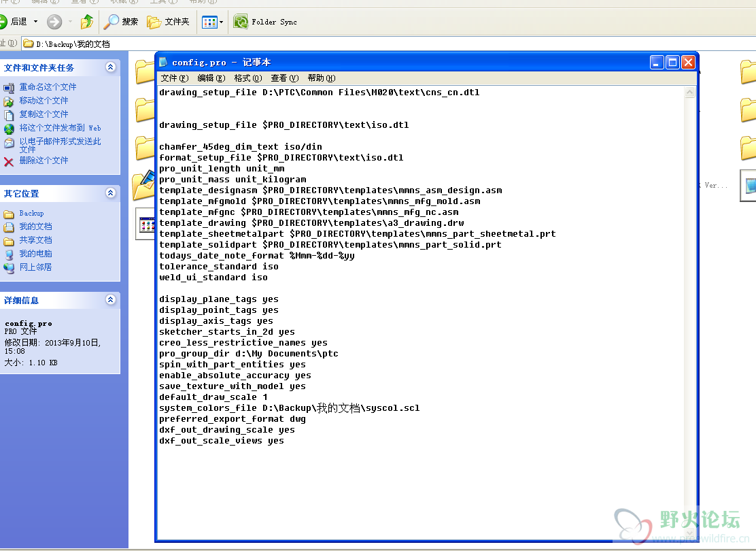756x551 pixels.
Task: Click the 我的电脑 computer icon
Action: (9, 254)
